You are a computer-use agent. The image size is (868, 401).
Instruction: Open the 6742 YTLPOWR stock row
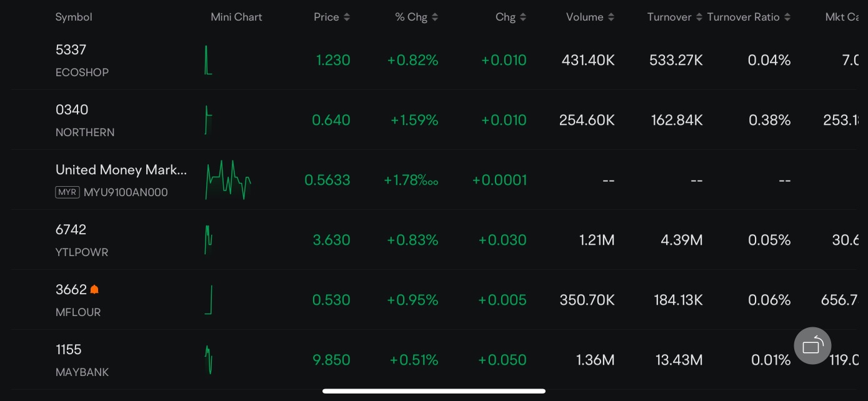[434, 240]
